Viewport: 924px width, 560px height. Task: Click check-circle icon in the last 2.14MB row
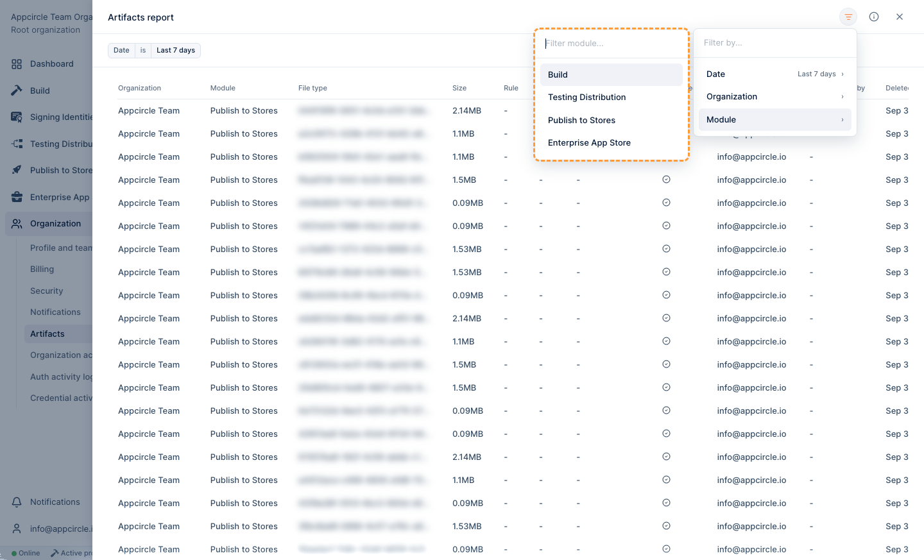(666, 457)
